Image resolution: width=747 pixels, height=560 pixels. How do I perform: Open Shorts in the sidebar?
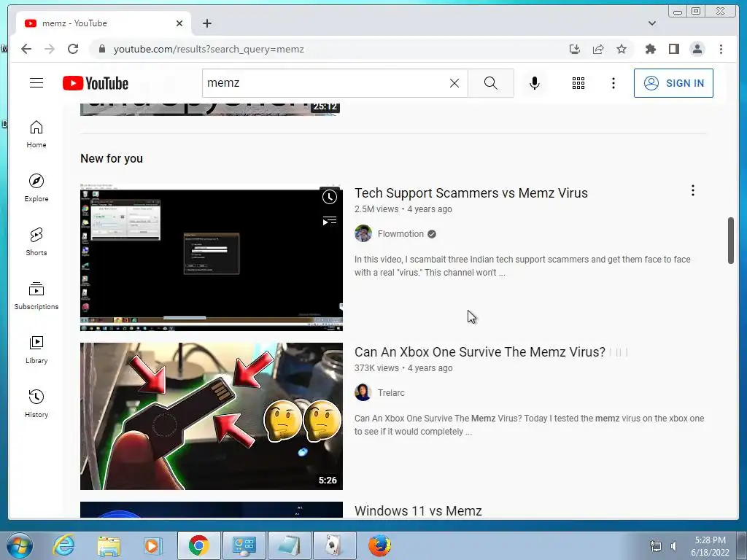click(36, 242)
